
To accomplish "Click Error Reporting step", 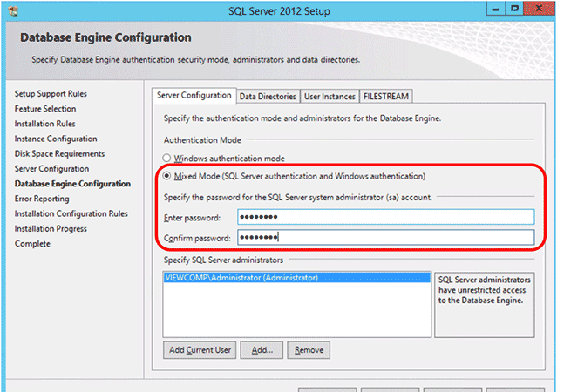I will (x=42, y=199).
